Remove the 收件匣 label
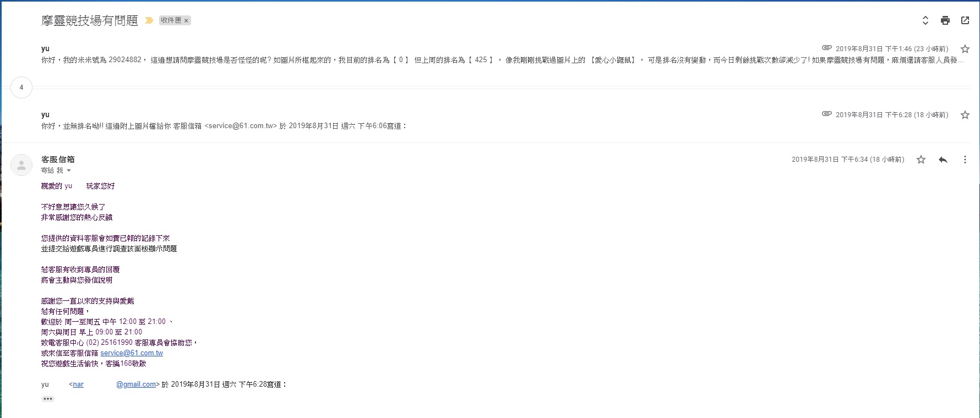Screen dimensions: 980x418 click(x=186, y=21)
